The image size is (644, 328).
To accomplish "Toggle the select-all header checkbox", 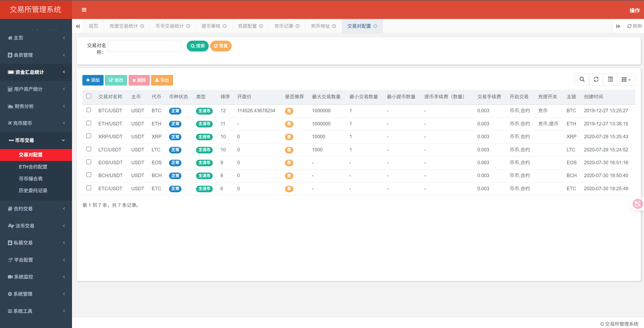I will click(x=89, y=96).
